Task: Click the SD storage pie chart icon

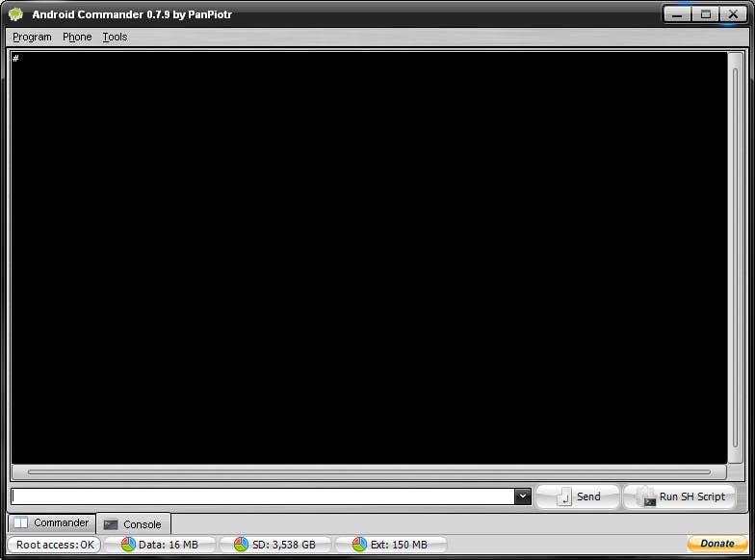Action: 241,545
